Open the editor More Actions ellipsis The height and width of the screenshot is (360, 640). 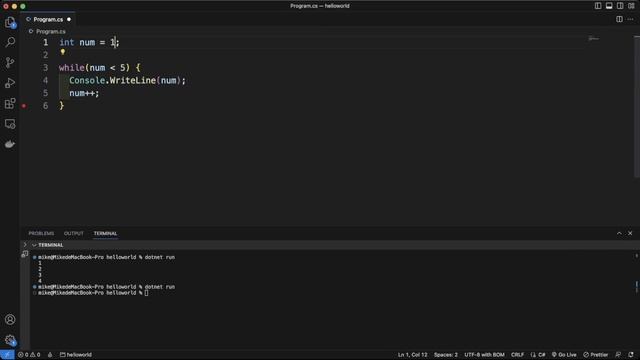[630, 19]
